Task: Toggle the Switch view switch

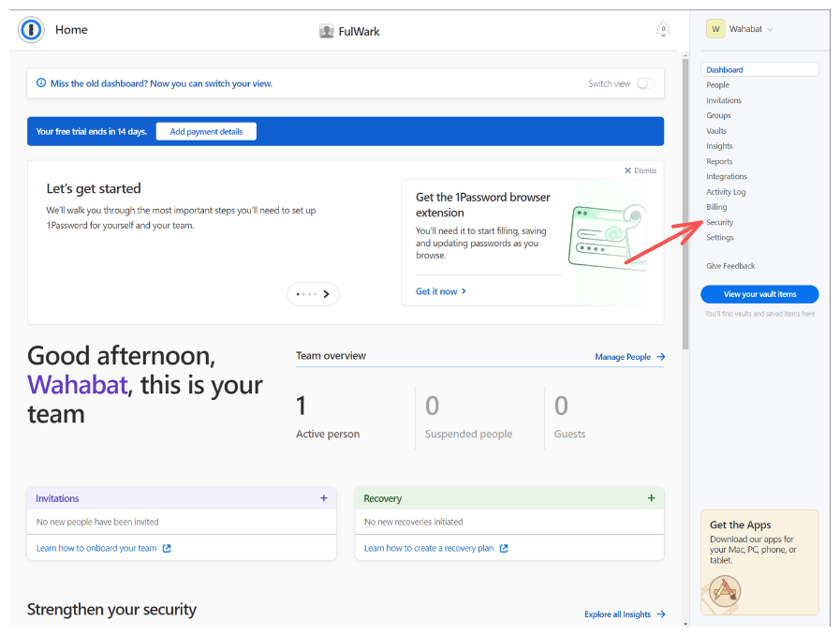Action: point(645,83)
